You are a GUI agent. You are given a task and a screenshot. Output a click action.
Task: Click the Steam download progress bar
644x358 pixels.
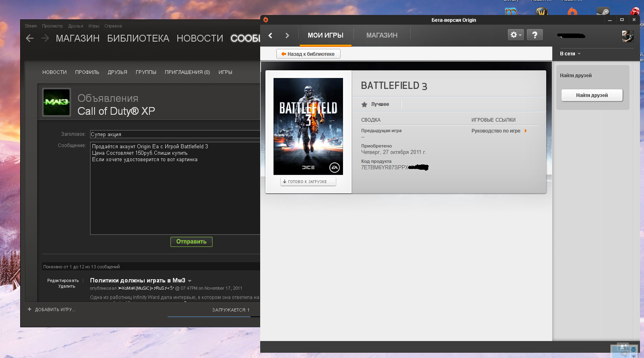click(214, 317)
